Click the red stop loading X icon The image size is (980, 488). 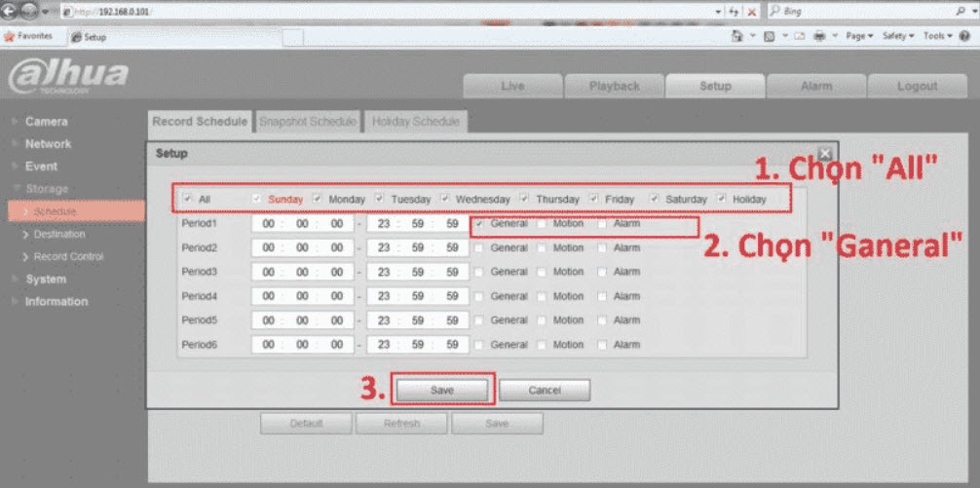pyautogui.click(x=751, y=11)
